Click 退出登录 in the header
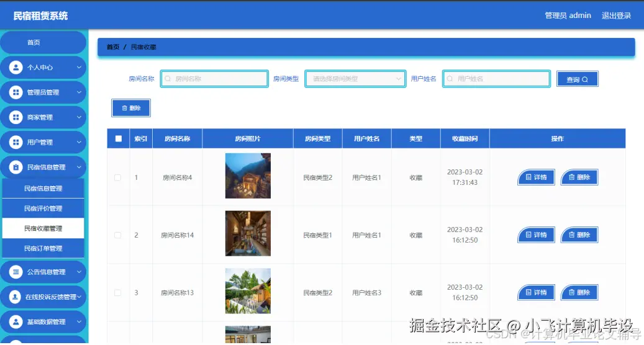The image size is (644, 345). point(616,16)
